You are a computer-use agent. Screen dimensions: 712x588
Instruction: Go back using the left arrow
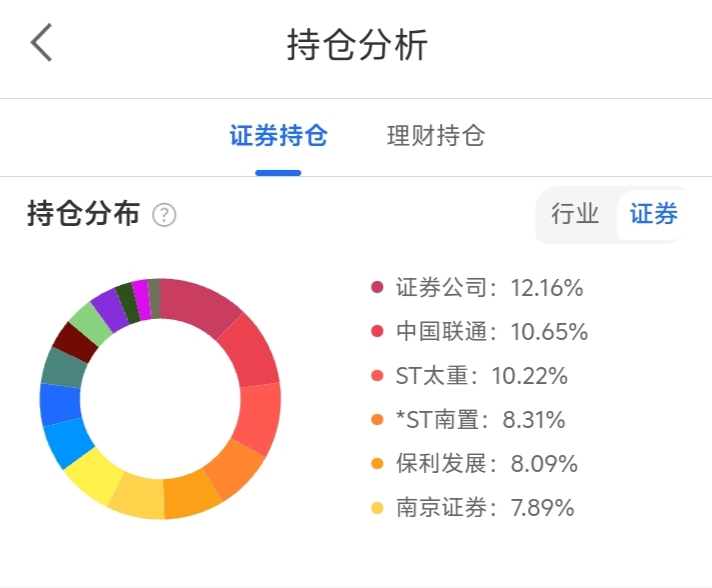(x=42, y=44)
